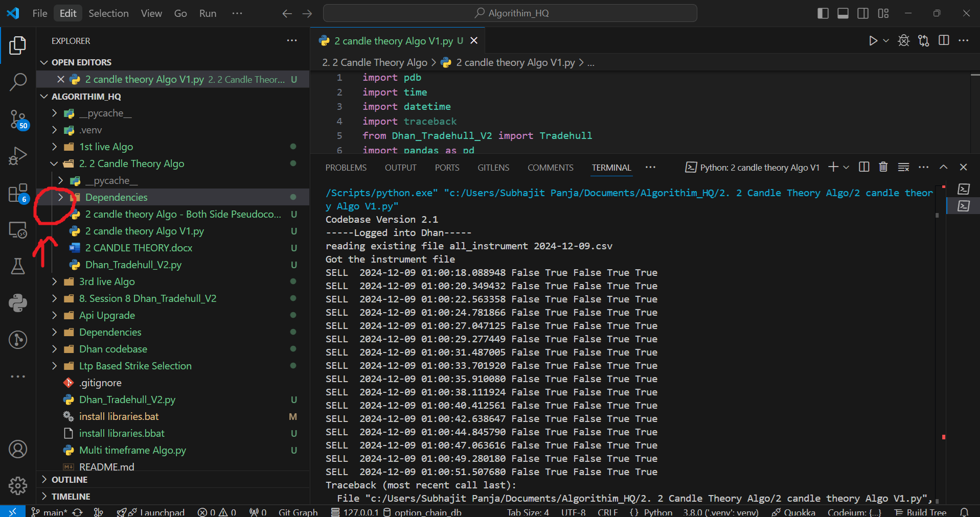980x517 pixels.
Task: Open the Extensions view icon
Action: tap(18, 194)
